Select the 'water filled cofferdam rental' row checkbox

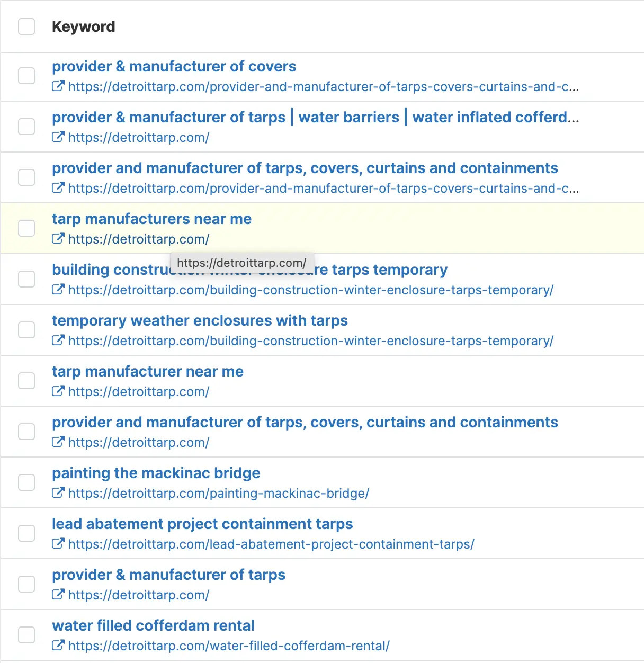coord(26,635)
